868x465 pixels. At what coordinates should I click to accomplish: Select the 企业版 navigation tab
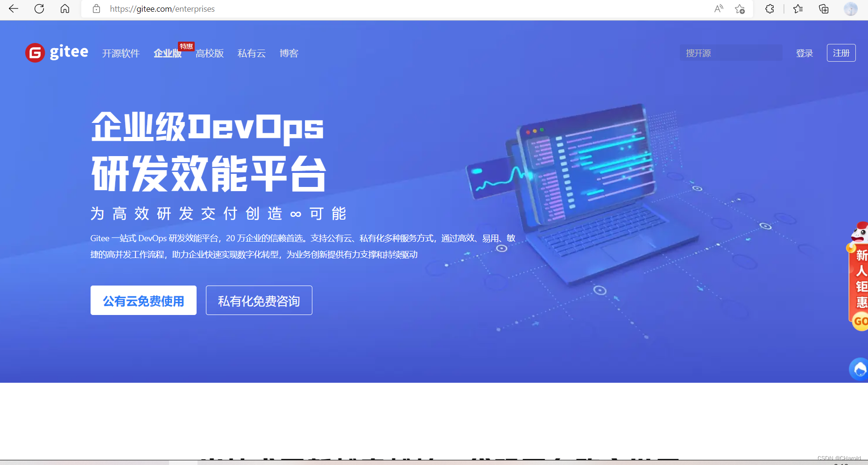[x=168, y=53]
